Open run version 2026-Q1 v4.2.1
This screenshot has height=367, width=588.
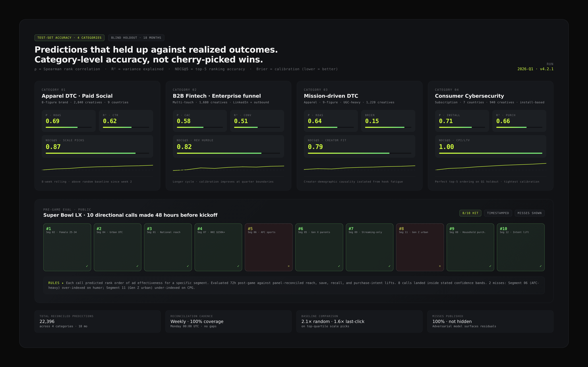[x=535, y=69]
